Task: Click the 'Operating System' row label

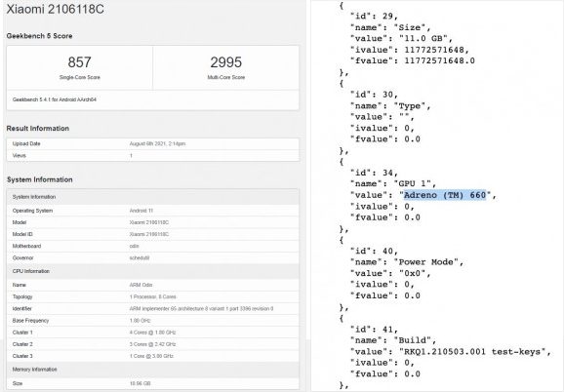Action: tap(32, 211)
